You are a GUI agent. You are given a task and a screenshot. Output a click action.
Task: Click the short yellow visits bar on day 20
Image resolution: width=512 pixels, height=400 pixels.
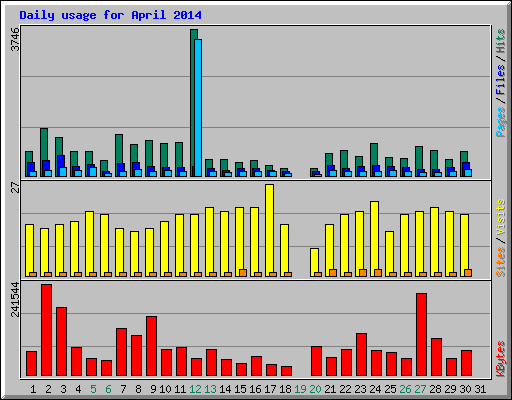(x=314, y=262)
